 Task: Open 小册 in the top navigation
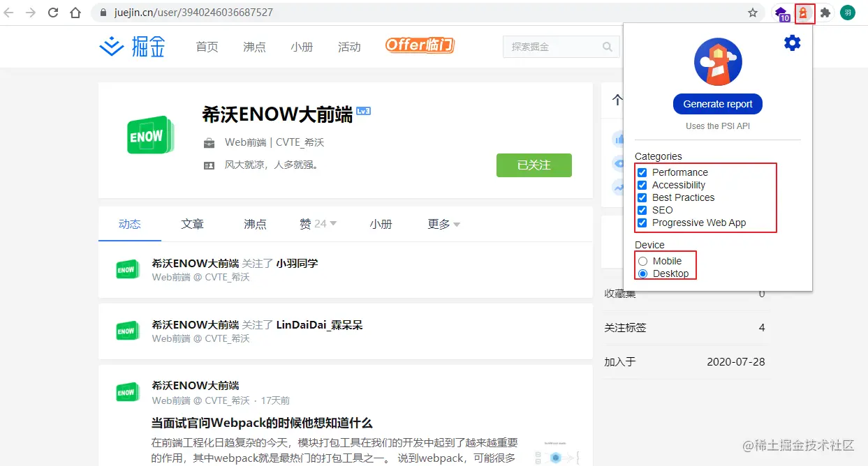pos(302,47)
